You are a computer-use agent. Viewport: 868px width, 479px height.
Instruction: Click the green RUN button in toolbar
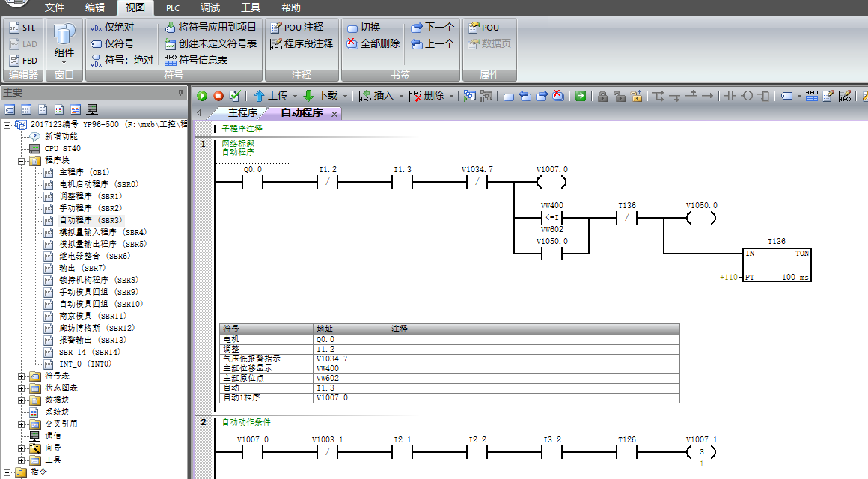(x=203, y=96)
